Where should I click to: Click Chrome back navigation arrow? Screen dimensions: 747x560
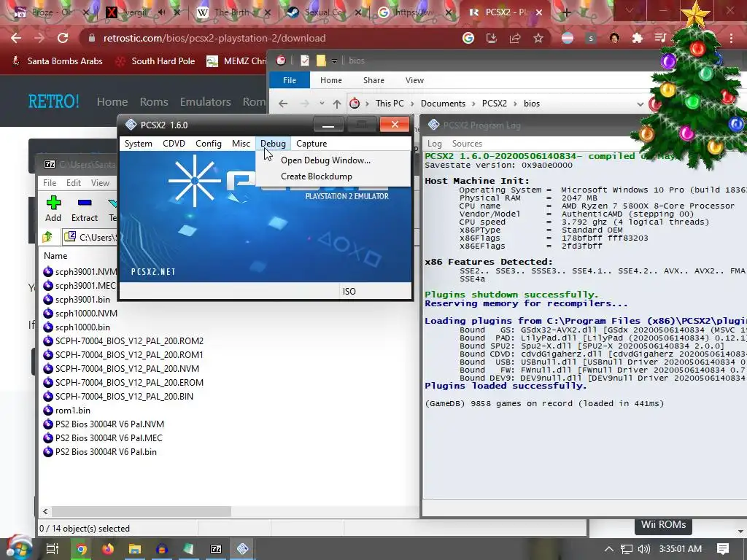click(x=16, y=38)
